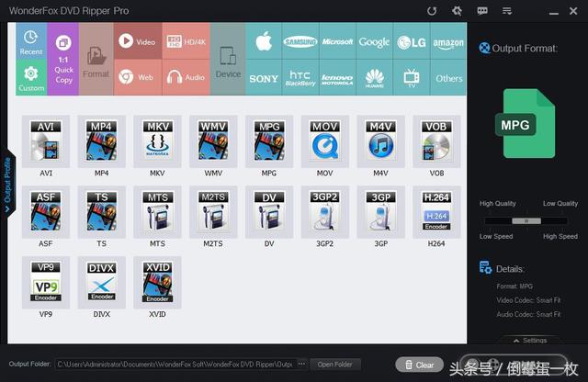Select the Apple device brand
The image size is (588, 382).
(x=264, y=42)
